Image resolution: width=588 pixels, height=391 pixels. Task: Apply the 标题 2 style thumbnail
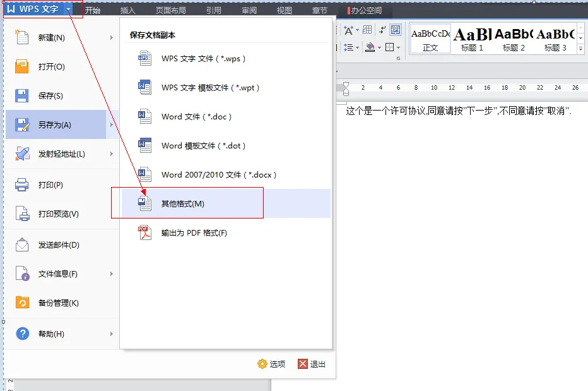[x=514, y=39]
